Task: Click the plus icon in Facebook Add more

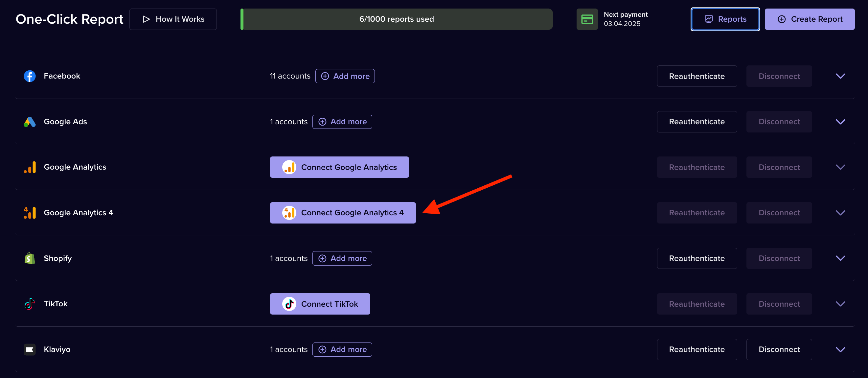Action: [325, 76]
